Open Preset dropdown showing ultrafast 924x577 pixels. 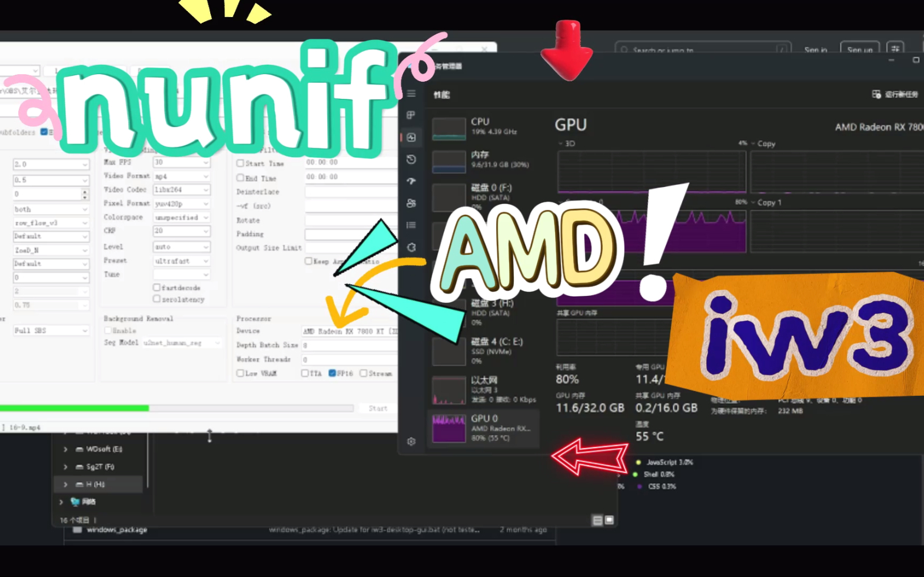click(181, 261)
